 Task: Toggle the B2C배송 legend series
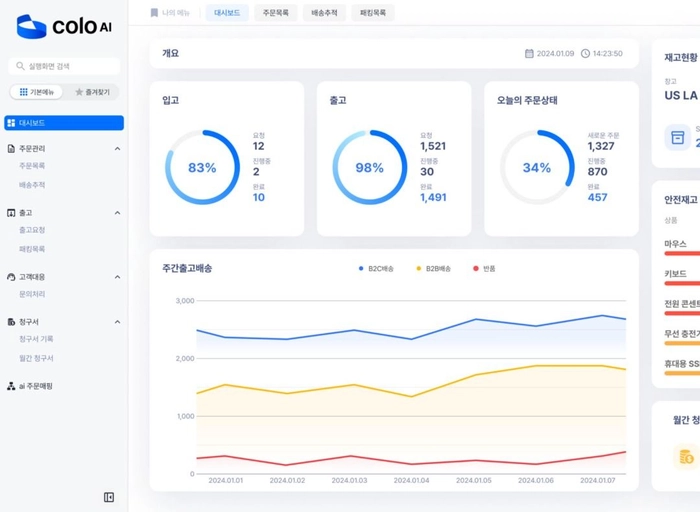click(x=377, y=268)
